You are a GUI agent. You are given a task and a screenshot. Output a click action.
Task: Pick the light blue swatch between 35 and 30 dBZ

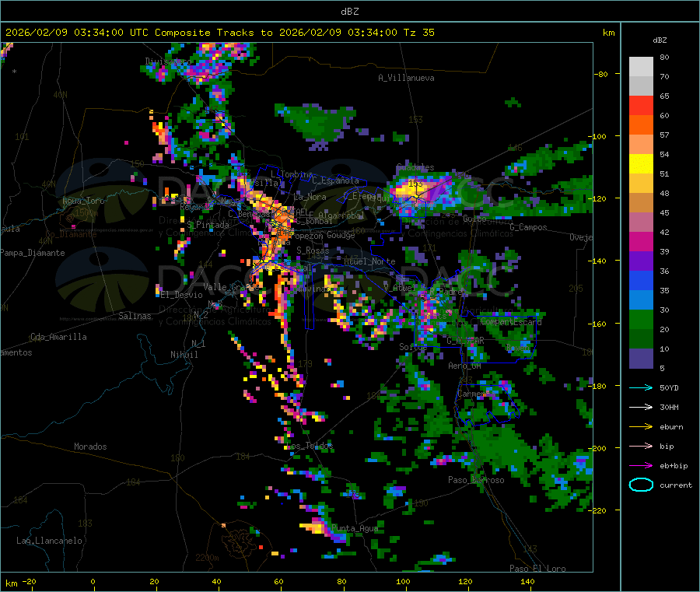point(641,300)
